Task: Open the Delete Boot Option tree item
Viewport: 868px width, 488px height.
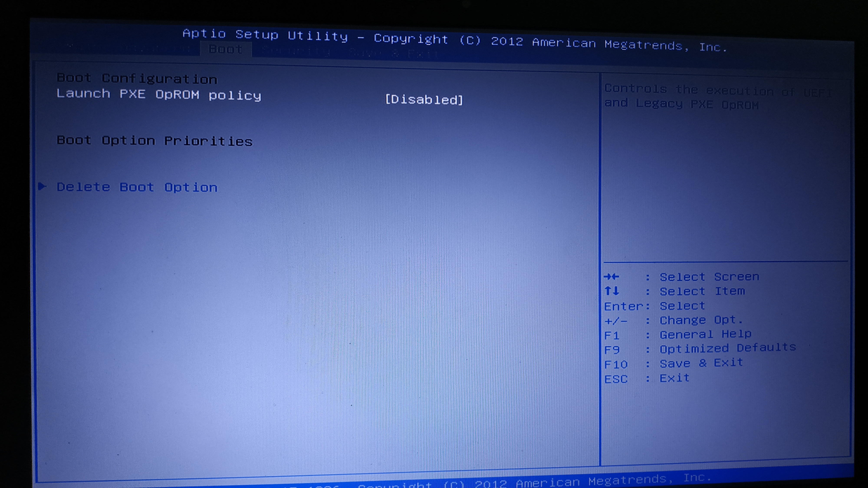Action: click(137, 187)
